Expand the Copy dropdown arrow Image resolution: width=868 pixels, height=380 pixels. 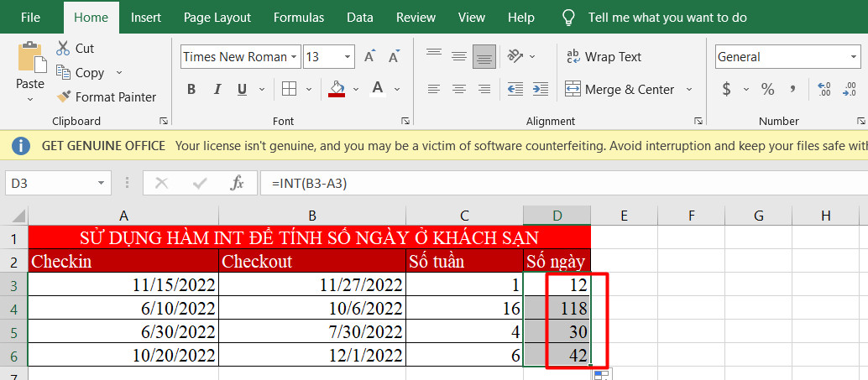(118, 73)
